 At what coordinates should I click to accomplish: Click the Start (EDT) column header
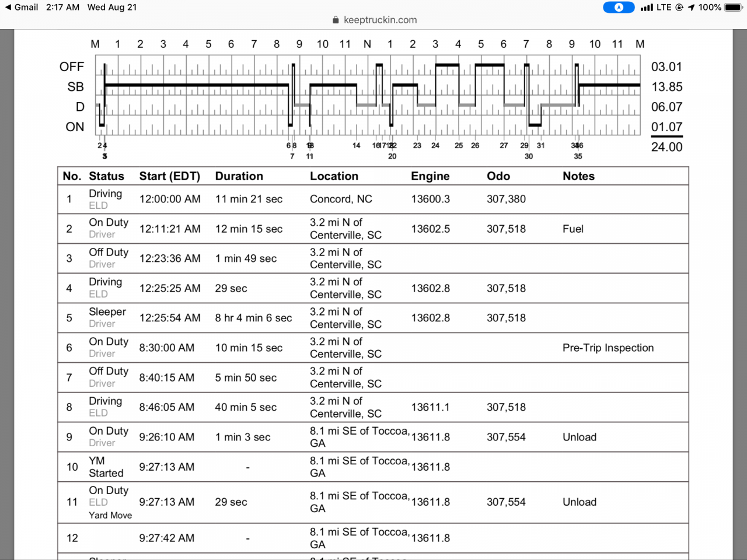tap(170, 176)
